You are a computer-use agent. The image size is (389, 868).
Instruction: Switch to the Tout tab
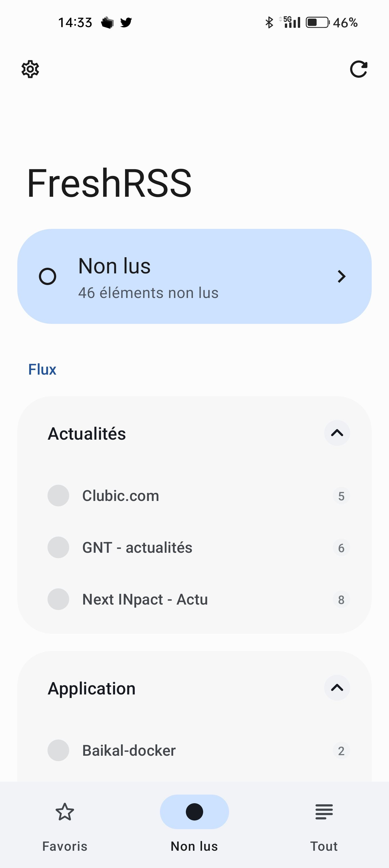click(x=324, y=822)
